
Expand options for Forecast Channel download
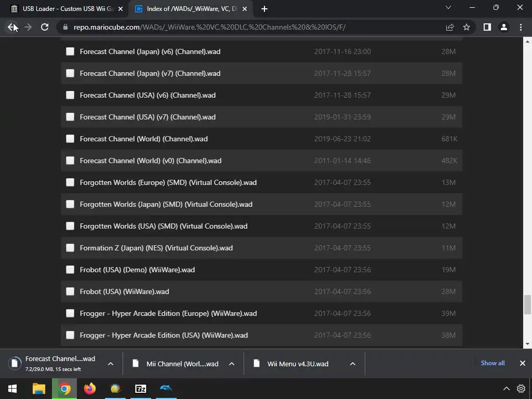pyautogui.click(x=111, y=364)
